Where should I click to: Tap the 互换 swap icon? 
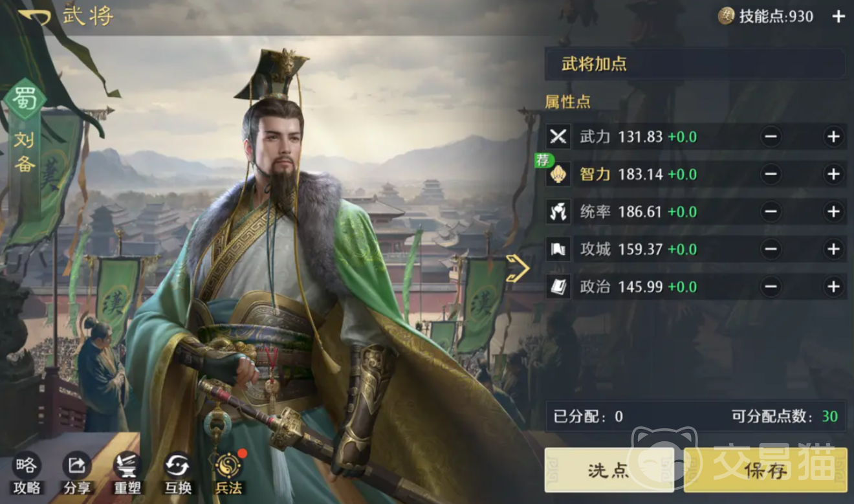pos(178,474)
